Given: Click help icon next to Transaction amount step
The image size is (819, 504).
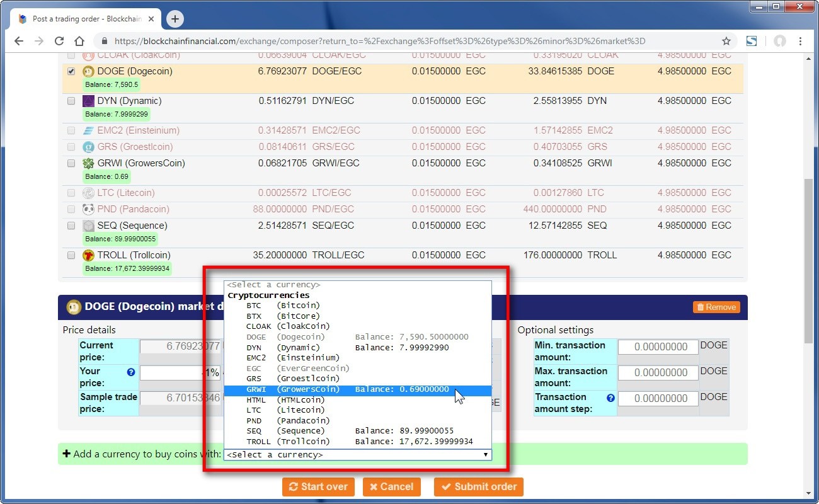Looking at the screenshot, I should (x=610, y=398).
